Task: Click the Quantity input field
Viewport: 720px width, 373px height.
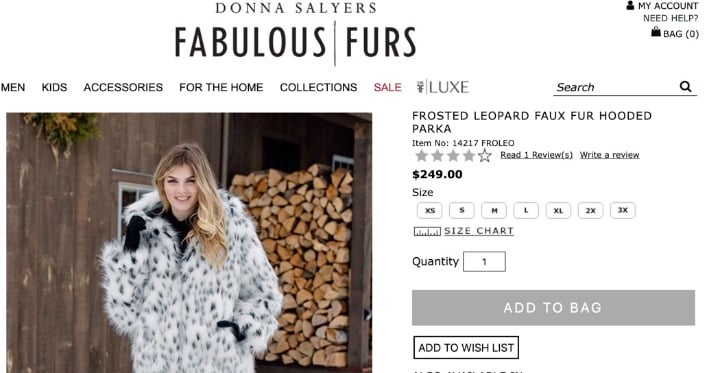Action: [x=484, y=262]
